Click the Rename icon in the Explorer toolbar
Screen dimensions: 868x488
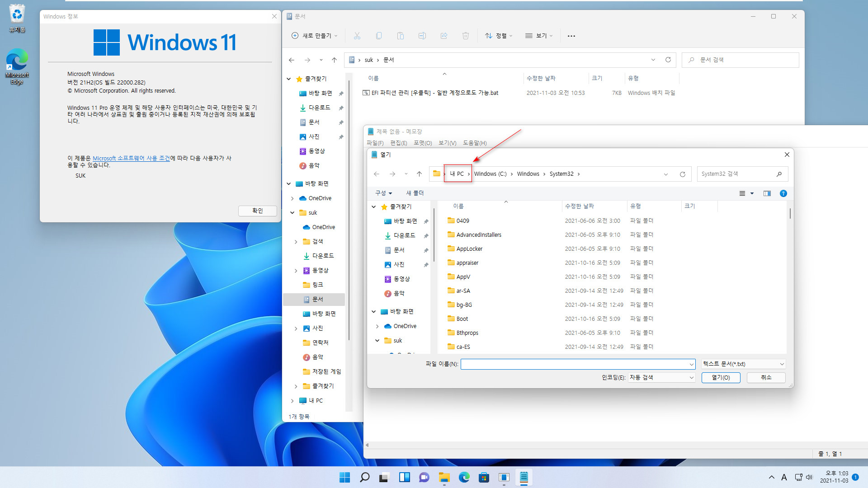422,36
